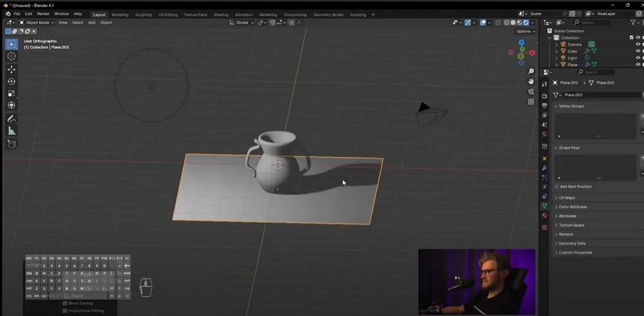Open the Object Mode dropdown
This screenshot has width=644, height=316.
[36, 23]
